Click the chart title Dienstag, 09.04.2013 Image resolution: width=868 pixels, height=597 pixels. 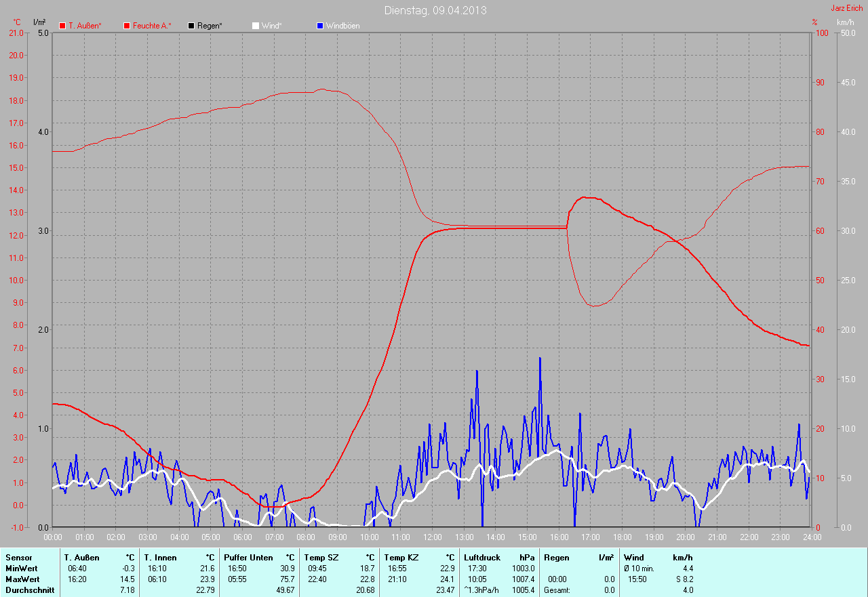tap(435, 10)
